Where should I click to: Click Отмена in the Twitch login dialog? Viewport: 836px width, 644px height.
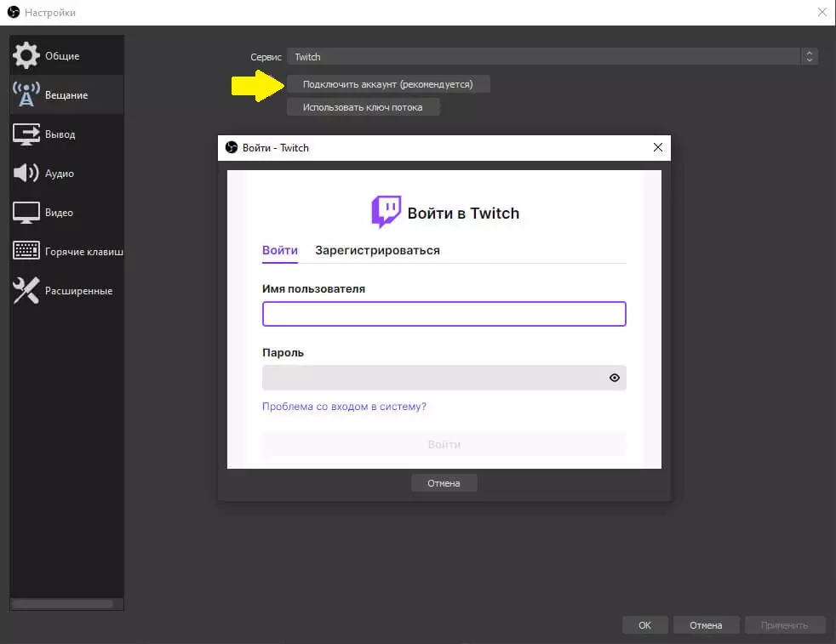pos(444,483)
